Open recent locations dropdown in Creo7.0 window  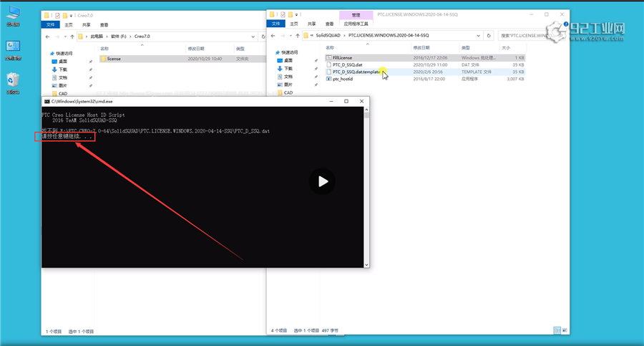pyautogui.click(x=65, y=37)
